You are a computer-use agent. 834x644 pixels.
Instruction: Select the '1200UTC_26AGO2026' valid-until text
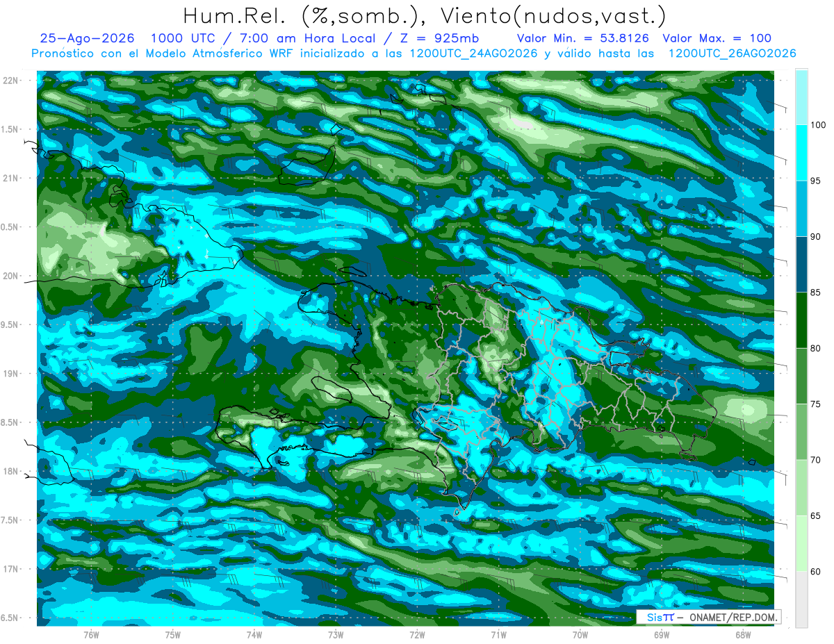point(732,53)
